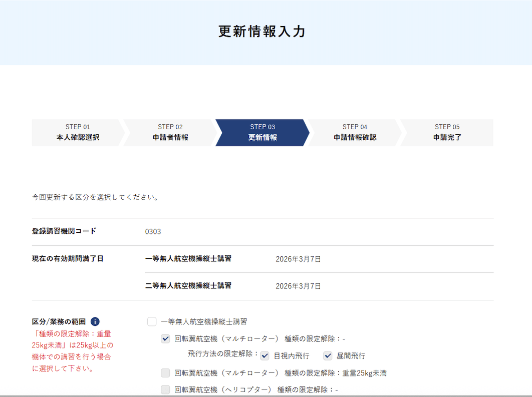Jump to STEP 04 申請情報確認
Image resolution: width=532 pixels, height=397 pixels.
(355, 133)
